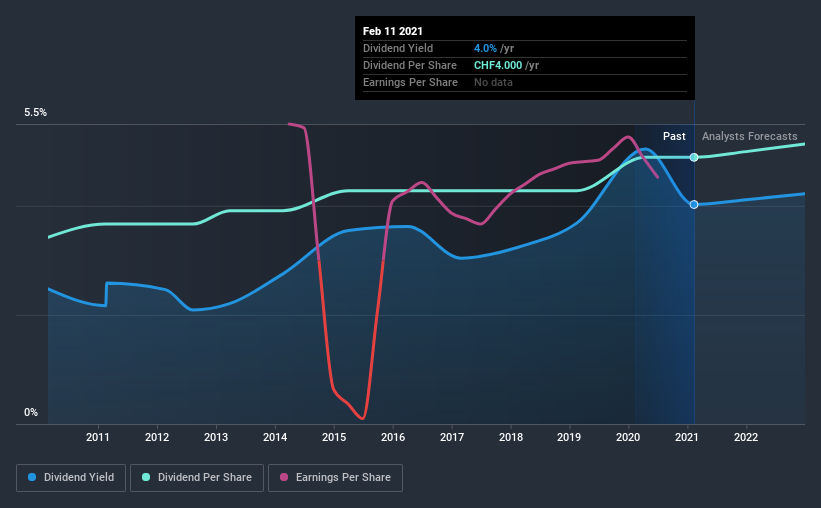The image size is (821, 508).
Task: Click the 2012 x-axis label
Action: point(157,437)
